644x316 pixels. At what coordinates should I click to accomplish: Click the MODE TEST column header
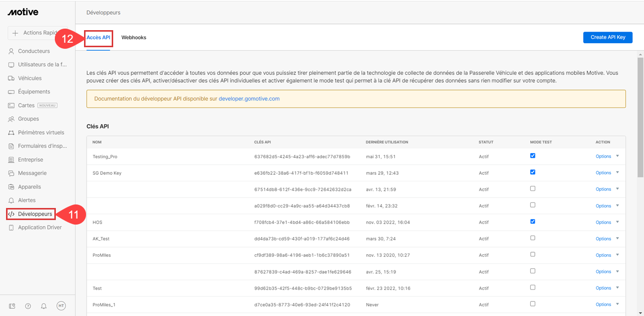coord(541,142)
